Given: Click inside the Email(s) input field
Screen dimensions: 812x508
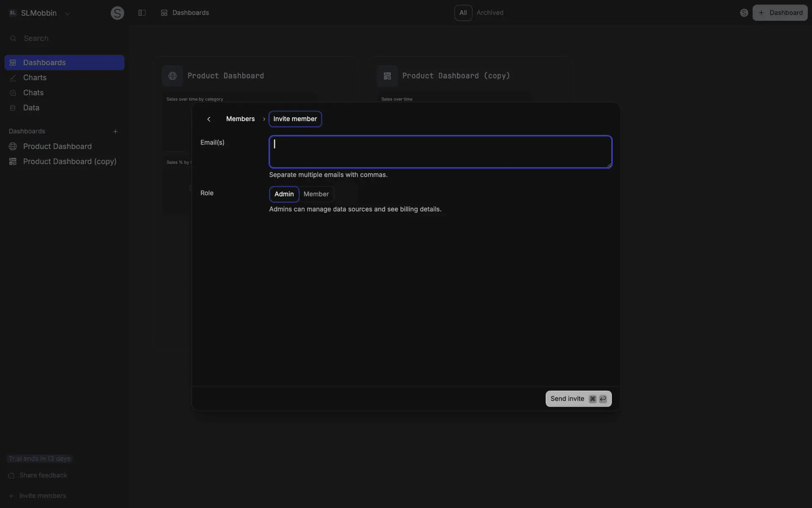Looking at the screenshot, I should point(440,151).
